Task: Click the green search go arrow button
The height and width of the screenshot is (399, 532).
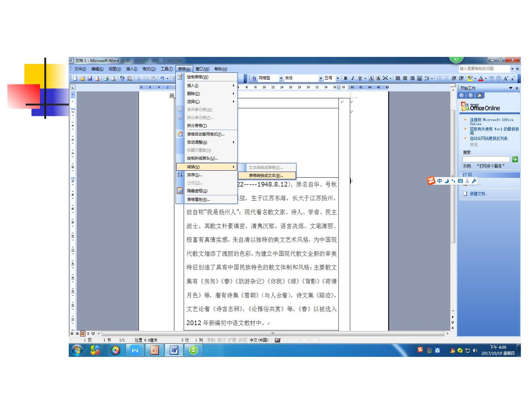Action: (x=515, y=159)
